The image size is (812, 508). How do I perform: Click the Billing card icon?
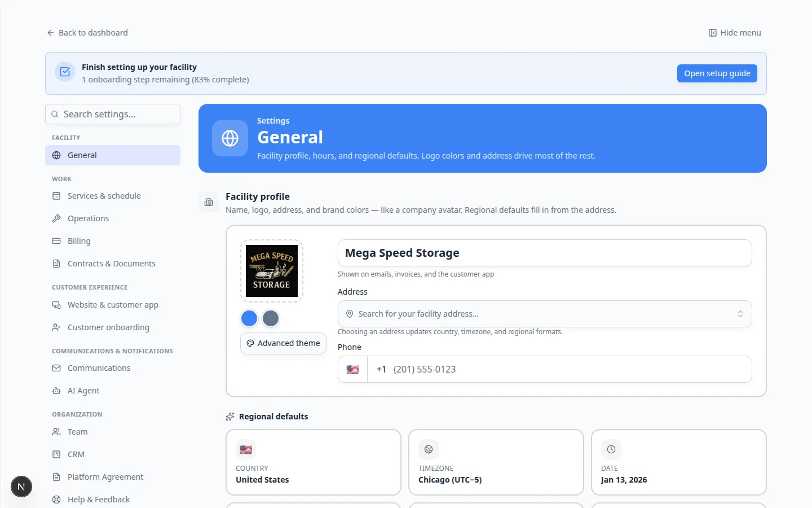[56, 241]
